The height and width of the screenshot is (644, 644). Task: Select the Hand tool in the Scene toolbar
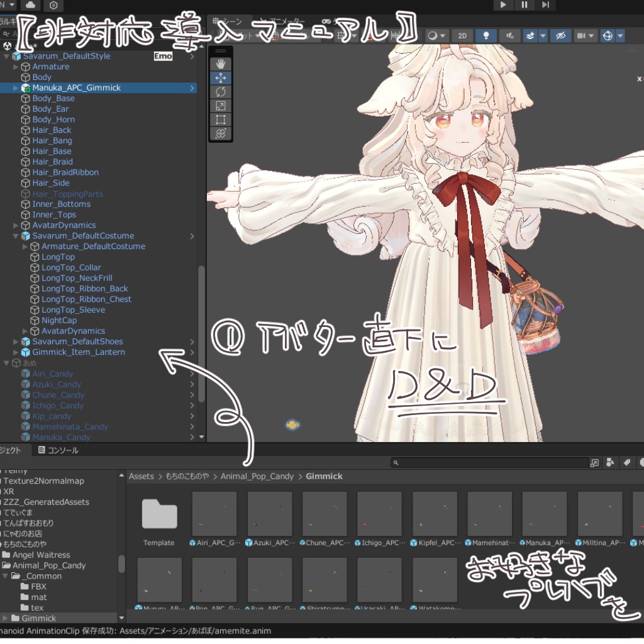[221, 63]
